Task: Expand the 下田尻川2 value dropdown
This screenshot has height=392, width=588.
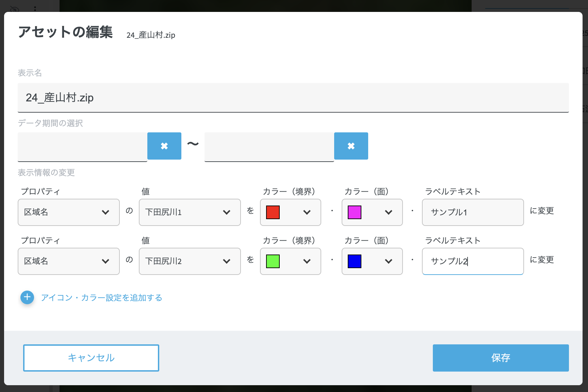Action: point(190,261)
